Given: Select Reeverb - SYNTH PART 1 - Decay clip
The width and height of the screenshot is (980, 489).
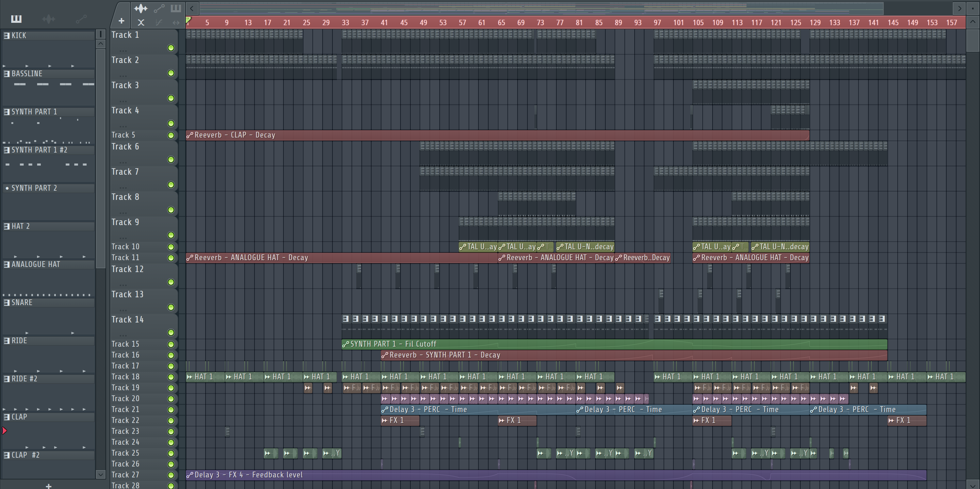Looking at the screenshot, I should point(634,355).
